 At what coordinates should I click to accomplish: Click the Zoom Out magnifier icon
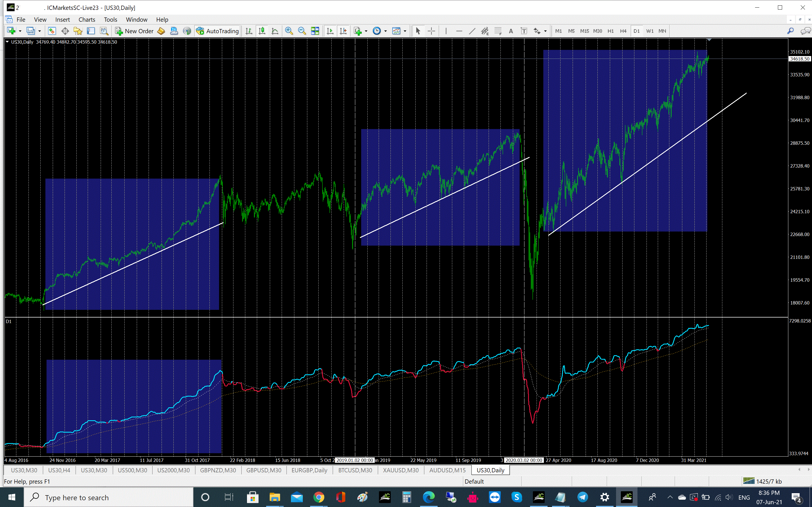click(302, 31)
